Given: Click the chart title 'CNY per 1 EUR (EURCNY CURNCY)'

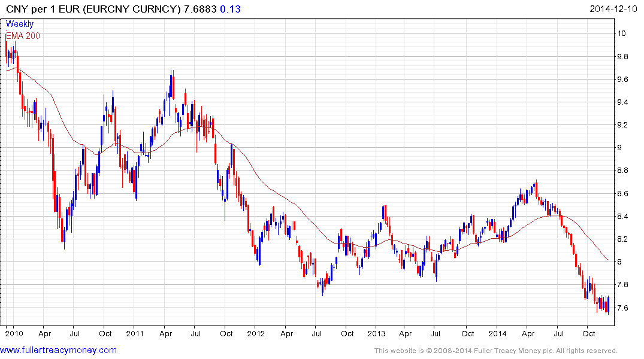Looking at the screenshot, I should [x=93, y=9].
